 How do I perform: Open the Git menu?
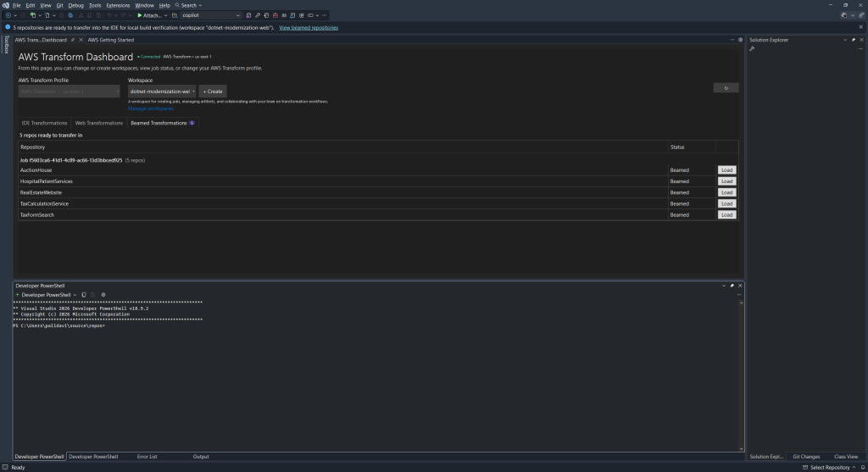pyautogui.click(x=60, y=5)
